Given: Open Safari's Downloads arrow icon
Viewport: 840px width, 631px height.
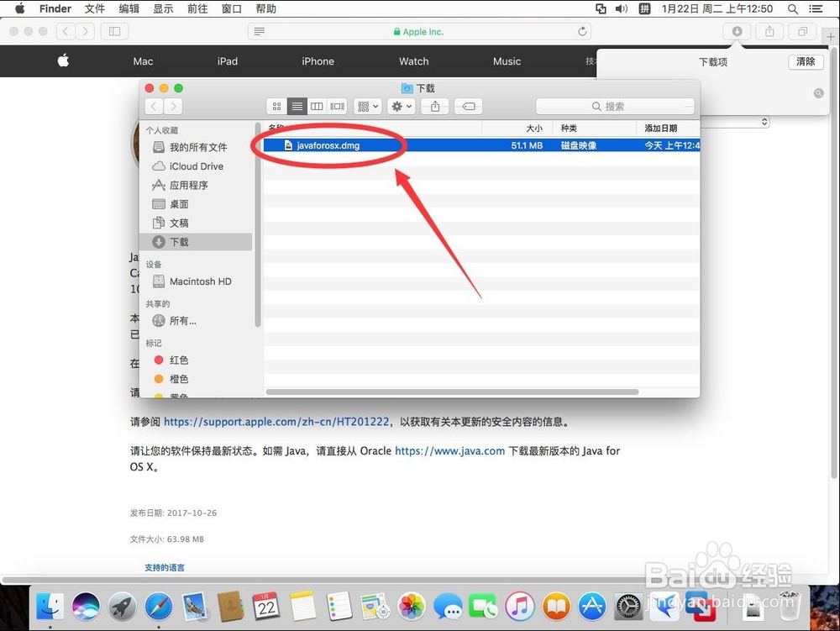Looking at the screenshot, I should click(736, 30).
